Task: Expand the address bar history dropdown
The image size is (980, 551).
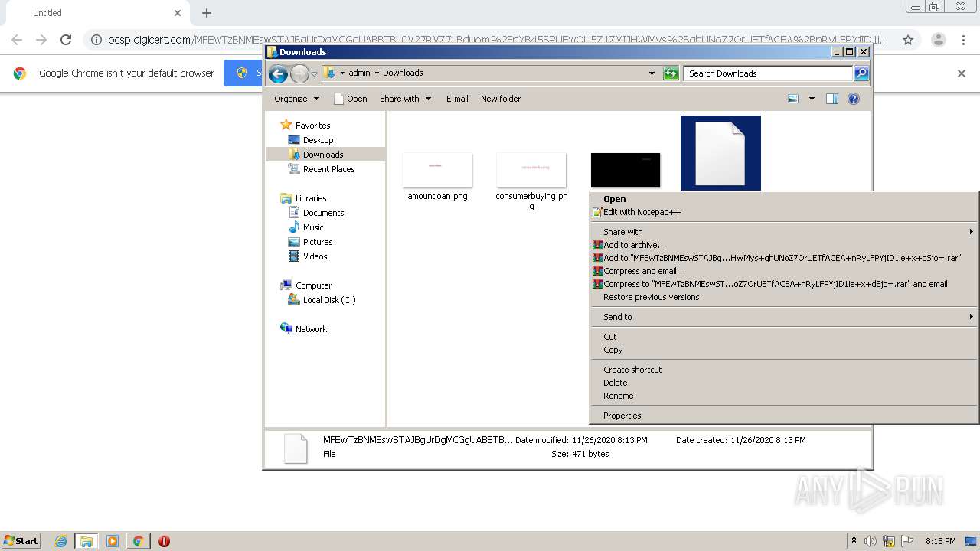Action: click(652, 73)
